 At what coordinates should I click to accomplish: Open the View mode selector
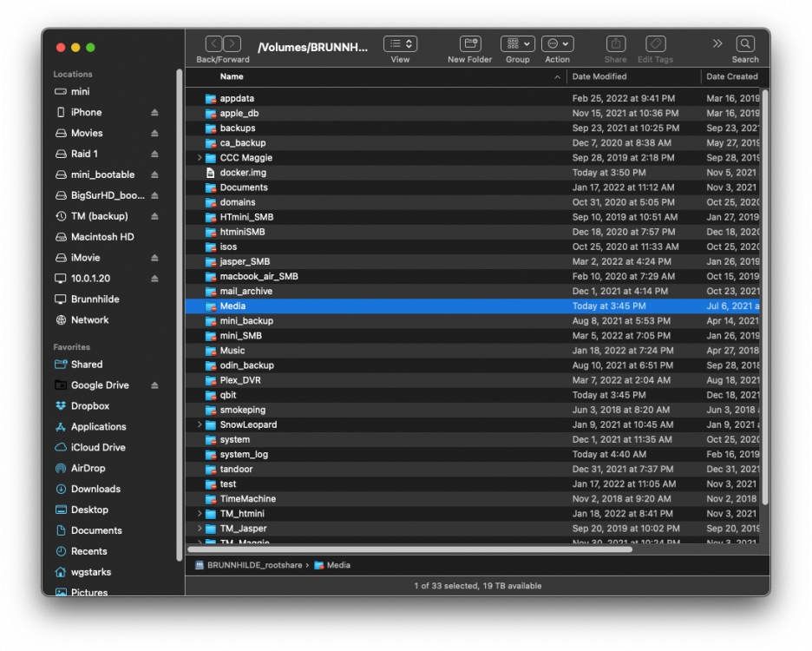pos(400,44)
